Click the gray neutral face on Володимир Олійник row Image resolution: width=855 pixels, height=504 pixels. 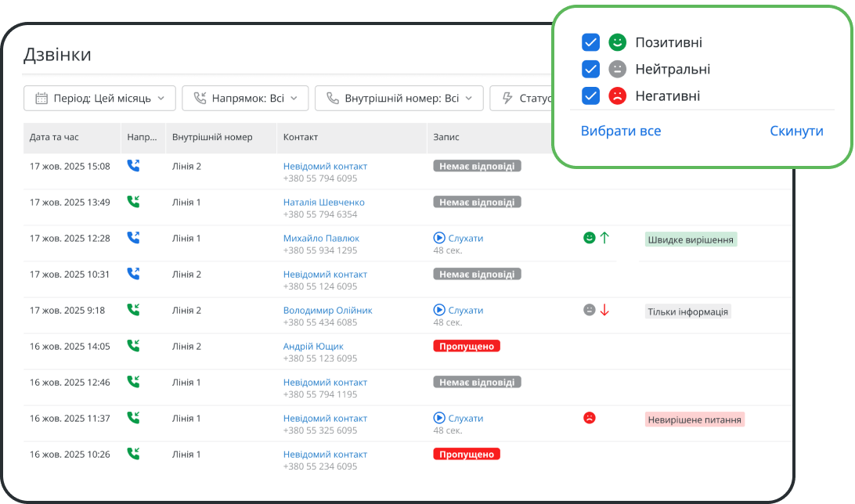point(590,310)
